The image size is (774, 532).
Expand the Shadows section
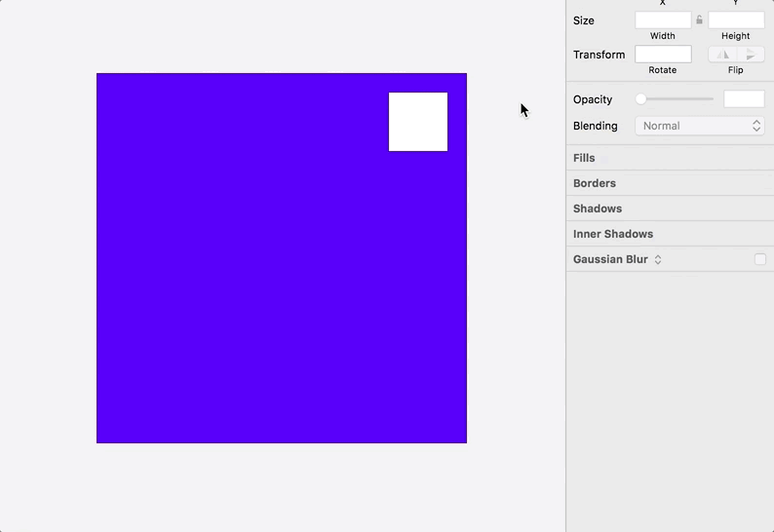click(x=598, y=209)
